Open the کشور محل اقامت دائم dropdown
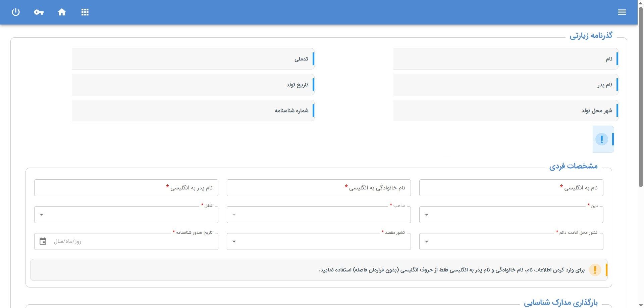Image resolution: width=644 pixels, height=308 pixels. [511, 241]
